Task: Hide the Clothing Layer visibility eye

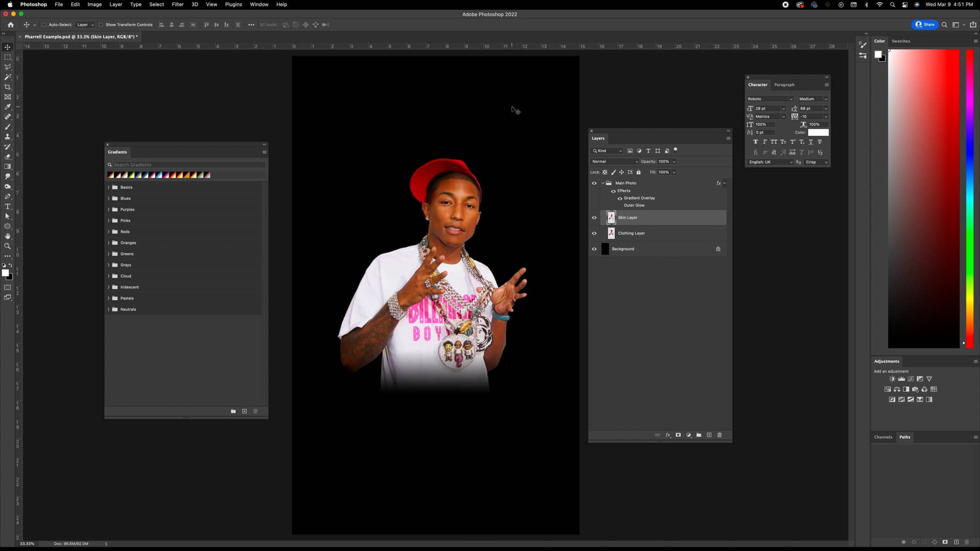Action: click(594, 233)
